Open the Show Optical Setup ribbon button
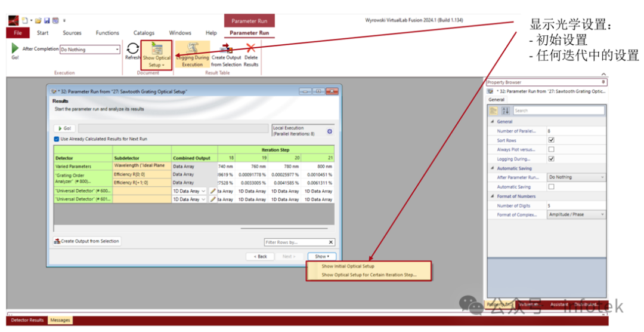 [156, 55]
